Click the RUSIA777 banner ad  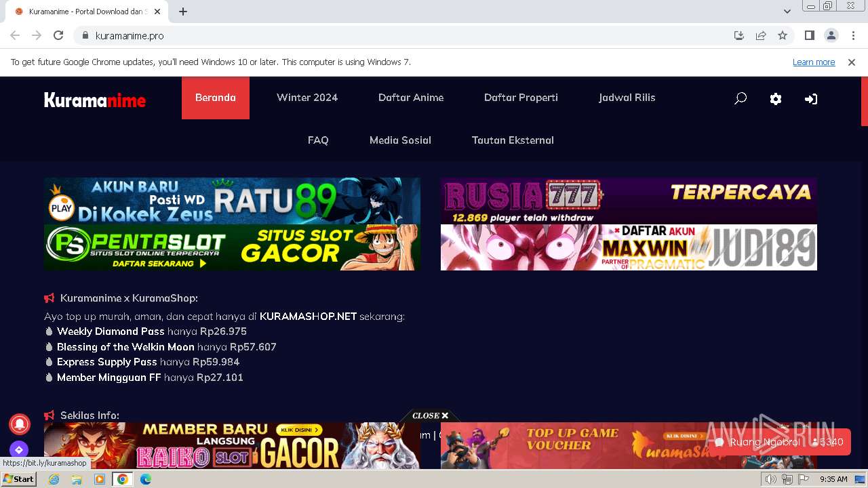629,201
